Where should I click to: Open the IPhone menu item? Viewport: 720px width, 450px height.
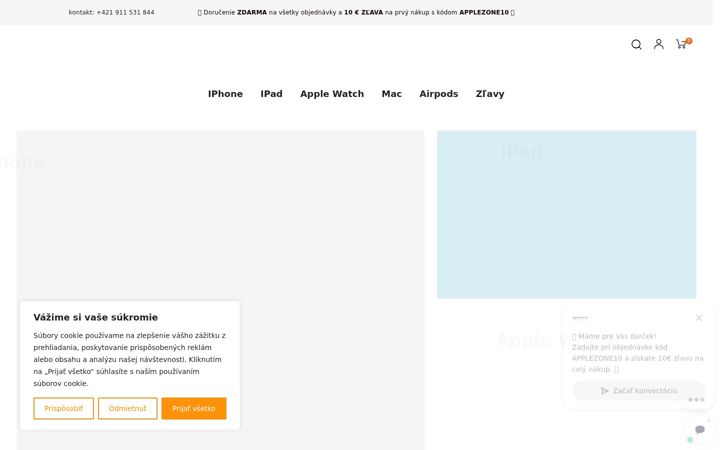[x=225, y=94]
